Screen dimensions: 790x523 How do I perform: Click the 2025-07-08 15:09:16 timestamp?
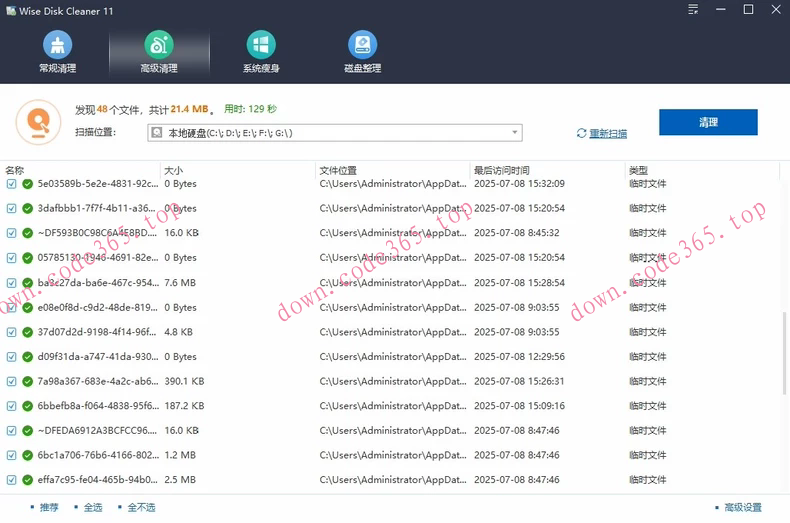point(519,406)
